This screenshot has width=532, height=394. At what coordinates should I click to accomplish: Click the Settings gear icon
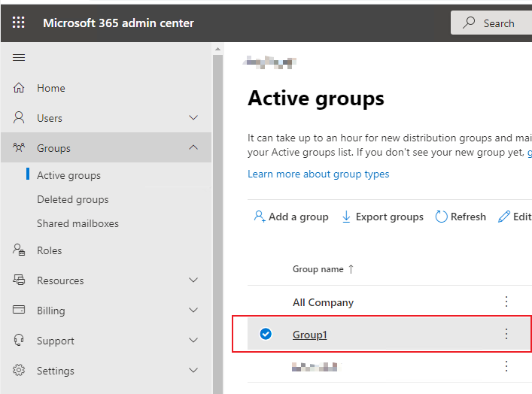click(x=19, y=370)
